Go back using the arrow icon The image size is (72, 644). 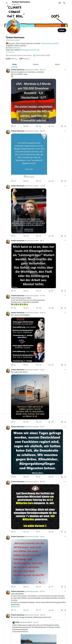click(7, 3)
